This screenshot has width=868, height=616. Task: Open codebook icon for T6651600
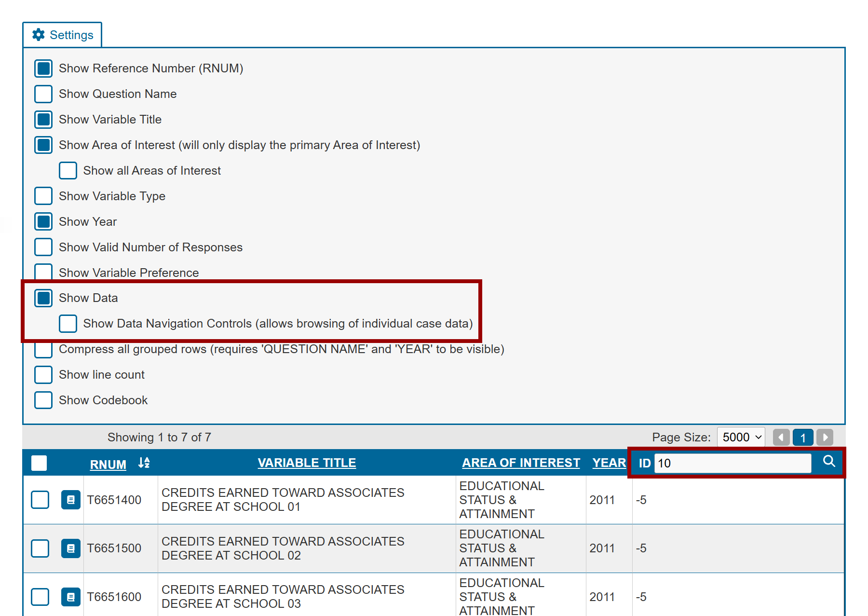click(x=71, y=597)
